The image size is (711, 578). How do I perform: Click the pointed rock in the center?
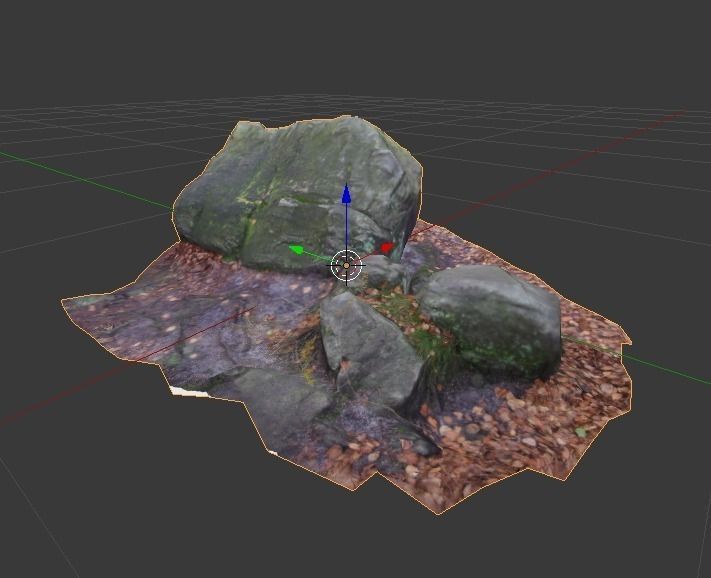(368, 347)
